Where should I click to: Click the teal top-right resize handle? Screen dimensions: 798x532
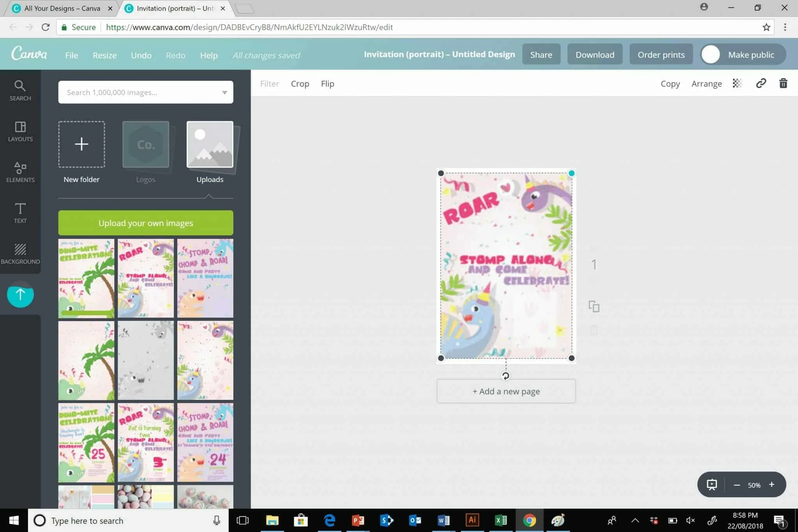571,173
